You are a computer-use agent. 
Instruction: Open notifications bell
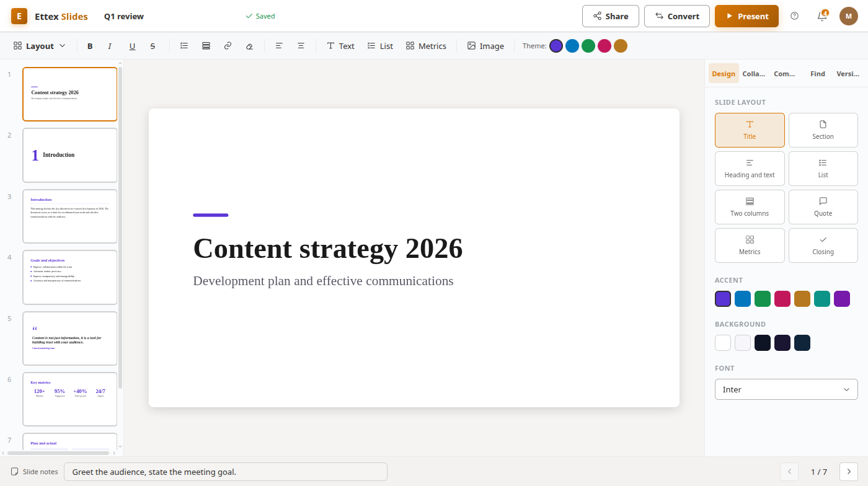(822, 16)
